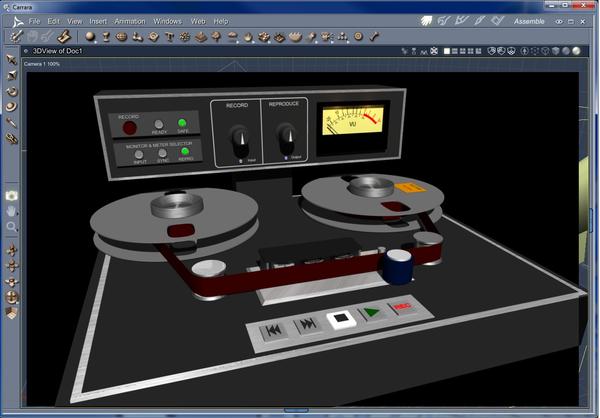600x418 pixels.
Task: Toggle the working box planes icon
Action: [12, 313]
